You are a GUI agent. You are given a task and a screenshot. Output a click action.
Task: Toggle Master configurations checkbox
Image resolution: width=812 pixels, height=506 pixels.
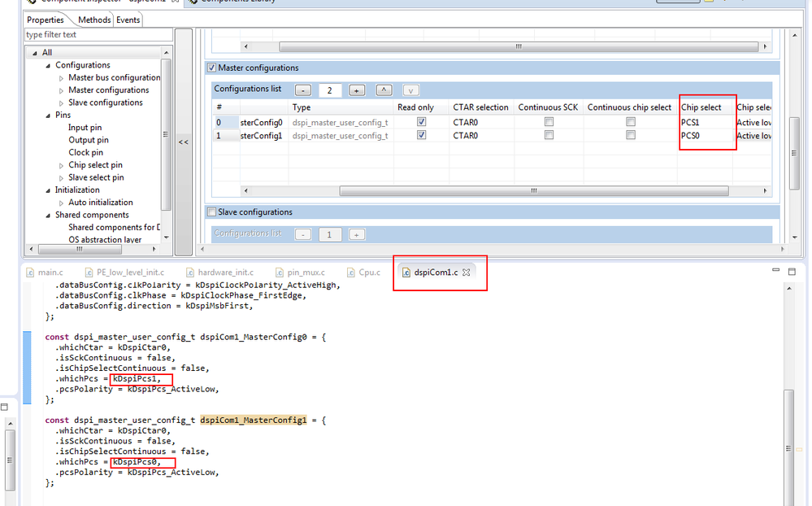211,68
